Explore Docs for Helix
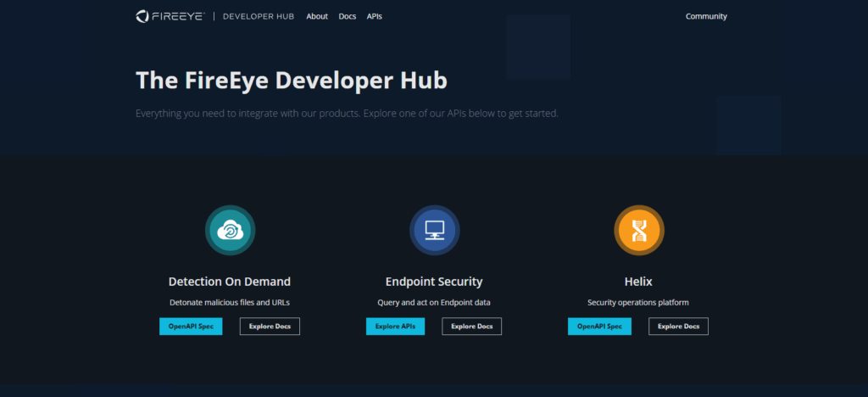 678,327
